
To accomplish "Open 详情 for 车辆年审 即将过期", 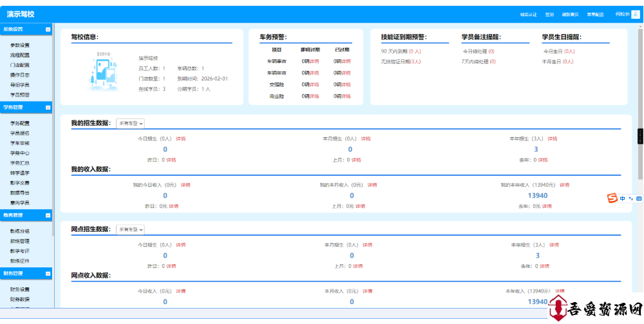I will pos(315,73).
